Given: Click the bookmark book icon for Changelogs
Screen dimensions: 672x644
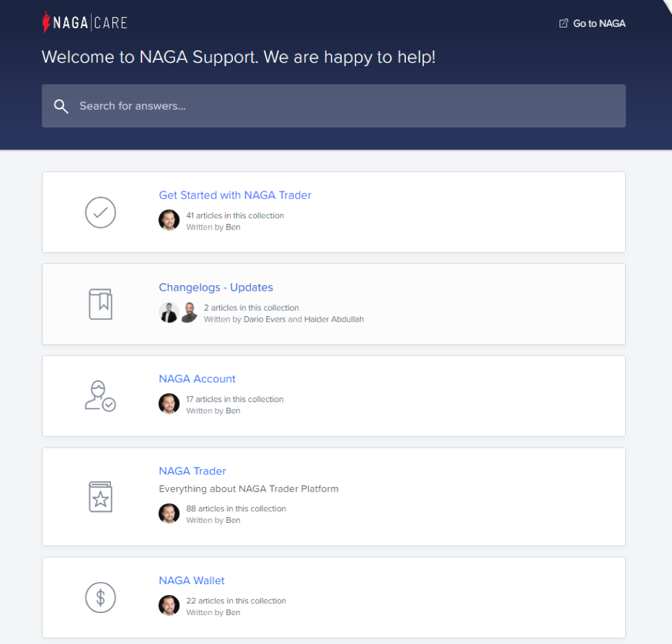Looking at the screenshot, I should [101, 304].
